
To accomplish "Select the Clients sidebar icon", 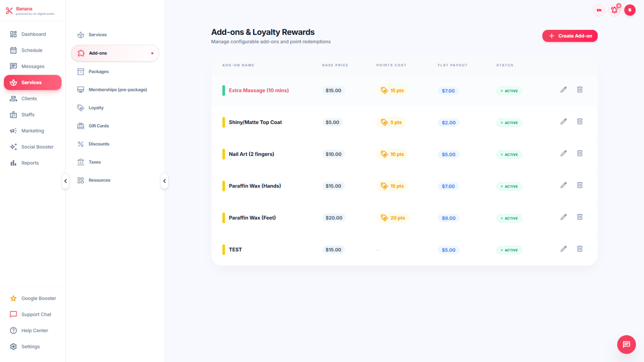I will (13, 98).
